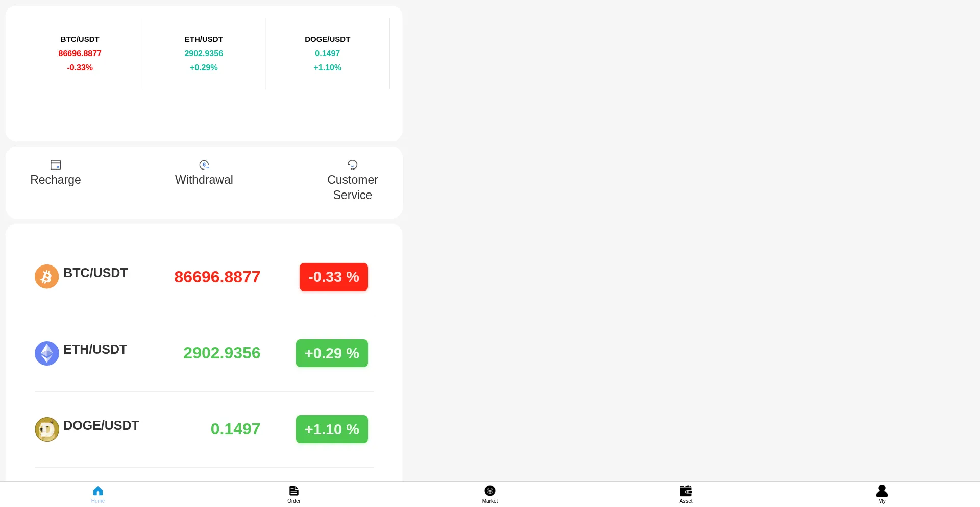This screenshot has width=980, height=507.
Task: Open the My profile tab
Action: pyautogui.click(x=881, y=494)
